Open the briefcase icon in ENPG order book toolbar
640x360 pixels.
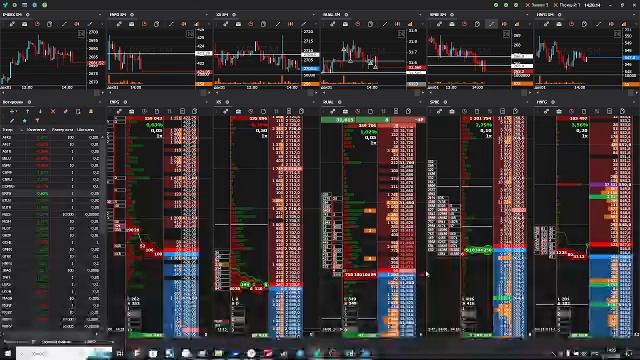(131, 111)
